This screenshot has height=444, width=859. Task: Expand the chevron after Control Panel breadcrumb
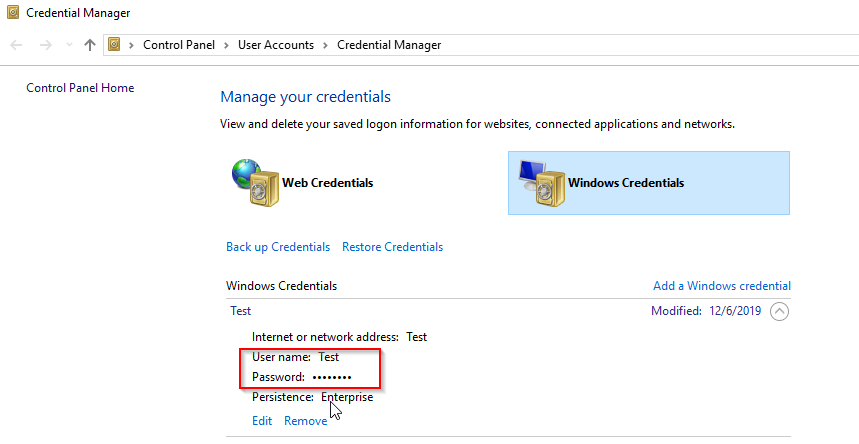pyautogui.click(x=226, y=45)
